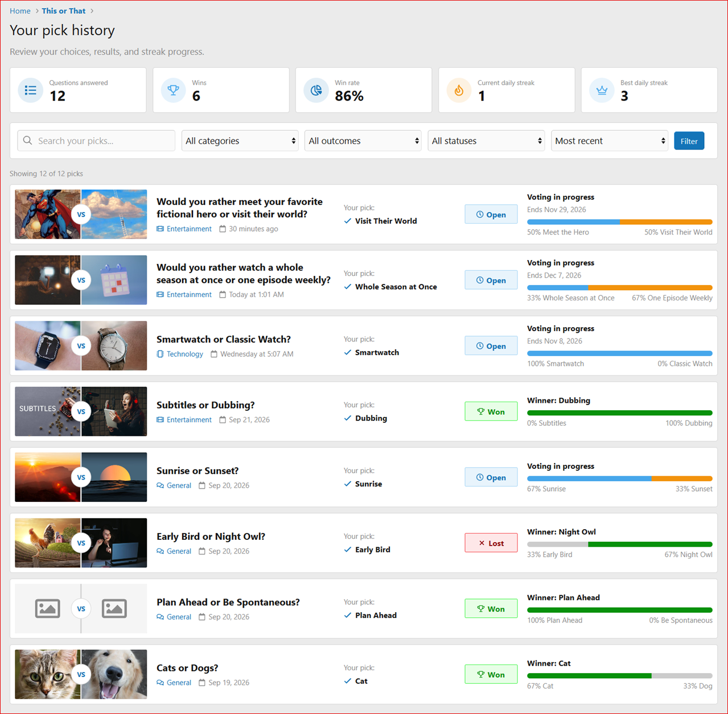
Task: Click the checkmark beside Dubbing pick
Action: point(348,418)
